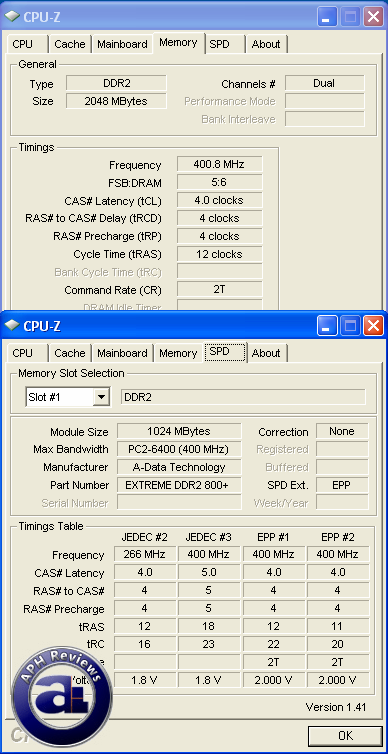
Task: Open About tab in upper CPU-Z window
Action: pos(266,44)
